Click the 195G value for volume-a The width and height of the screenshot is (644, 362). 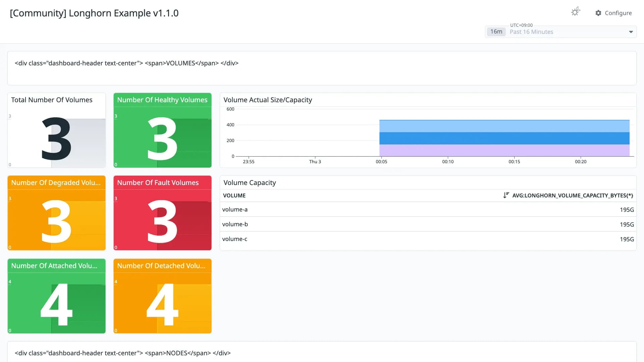[x=627, y=210]
